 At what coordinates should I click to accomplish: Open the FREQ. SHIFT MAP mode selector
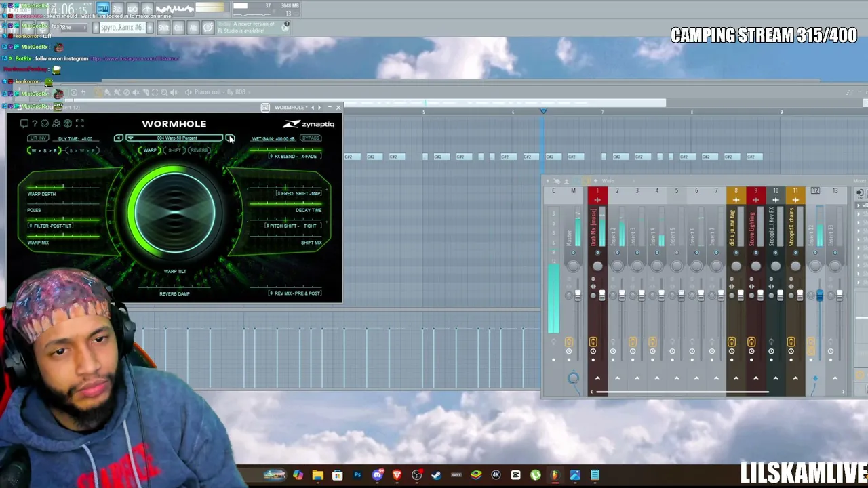pyautogui.click(x=299, y=194)
